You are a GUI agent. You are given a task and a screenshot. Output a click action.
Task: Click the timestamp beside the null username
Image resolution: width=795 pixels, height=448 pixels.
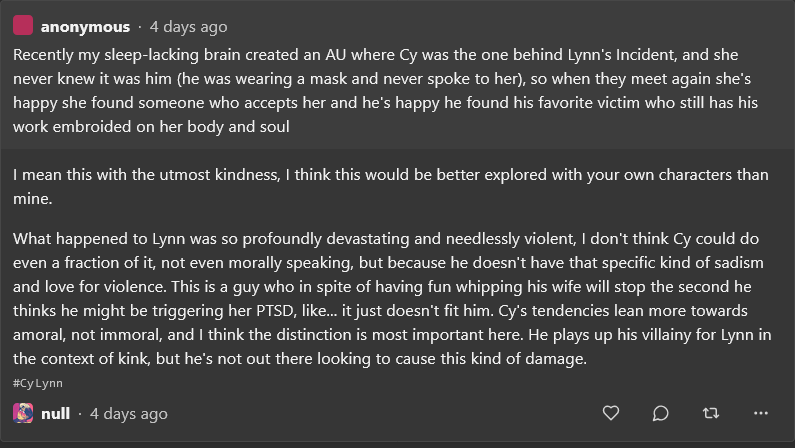coord(129,413)
